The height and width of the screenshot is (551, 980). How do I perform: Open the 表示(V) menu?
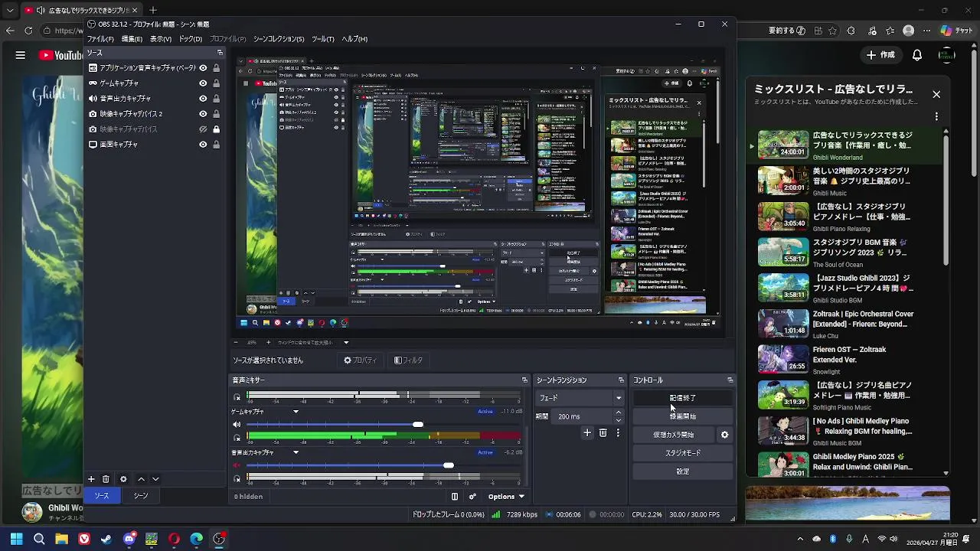tap(161, 39)
